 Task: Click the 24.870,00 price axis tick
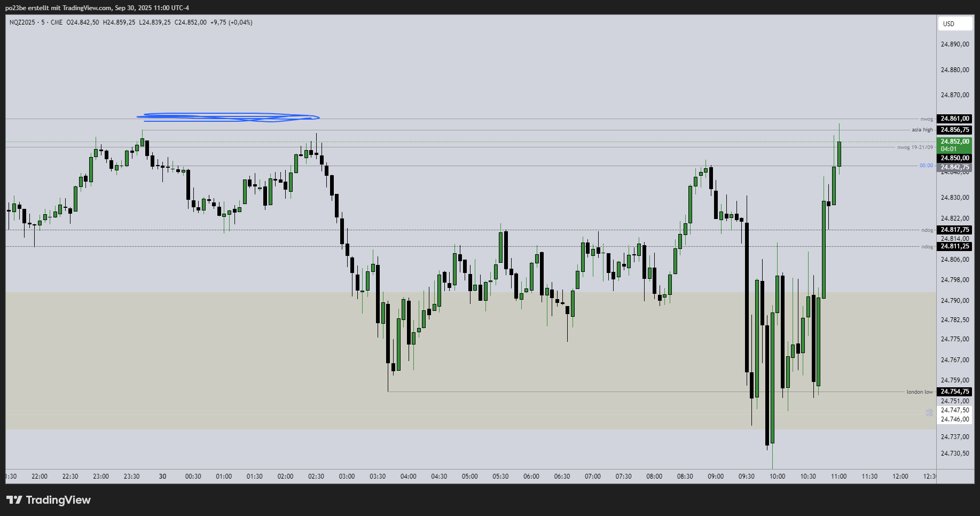[x=954, y=95]
